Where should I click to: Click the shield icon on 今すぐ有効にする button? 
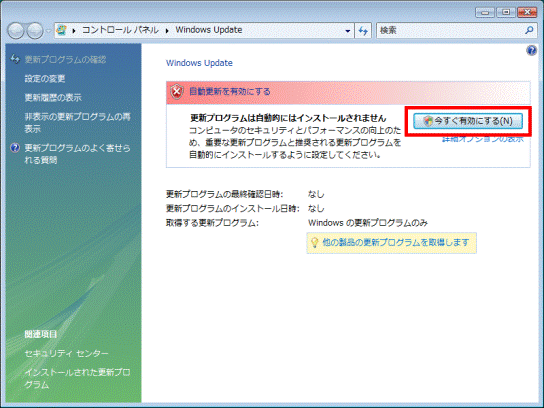[428, 121]
